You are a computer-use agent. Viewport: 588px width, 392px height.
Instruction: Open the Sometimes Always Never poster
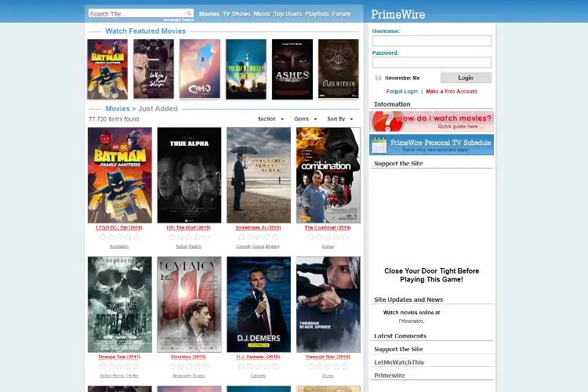[259, 175]
